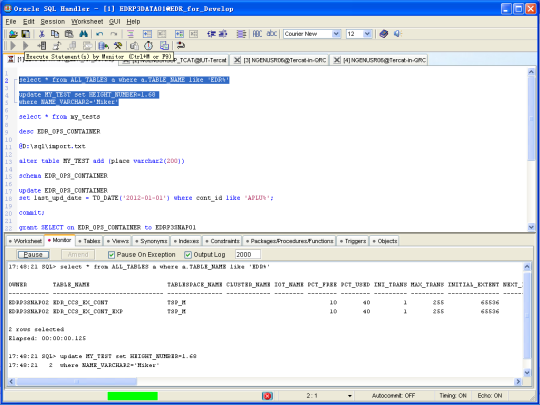The width and height of the screenshot is (540, 405).
Task: Click editor scrollbar down arrow
Action: 531,227
